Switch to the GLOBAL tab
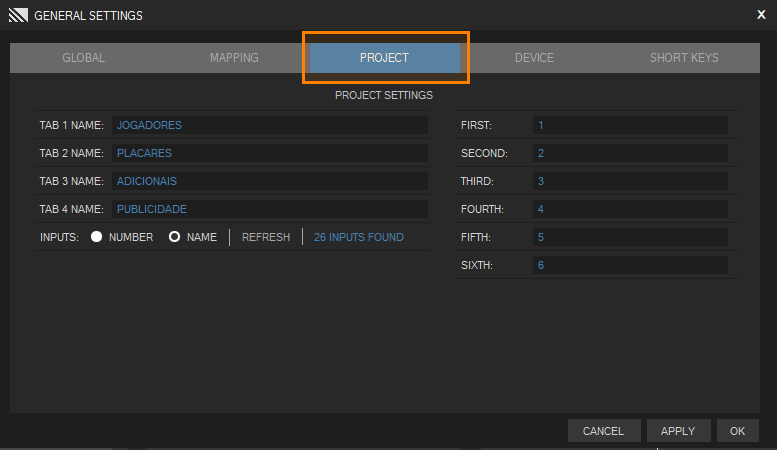The width and height of the screenshot is (777, 450). [x=83, y=58]
